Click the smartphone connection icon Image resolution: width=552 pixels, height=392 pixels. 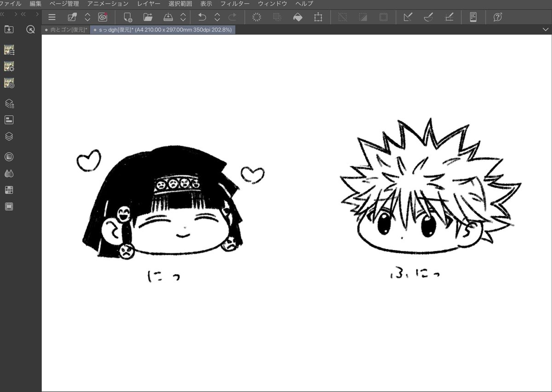(x=473, y=17)
